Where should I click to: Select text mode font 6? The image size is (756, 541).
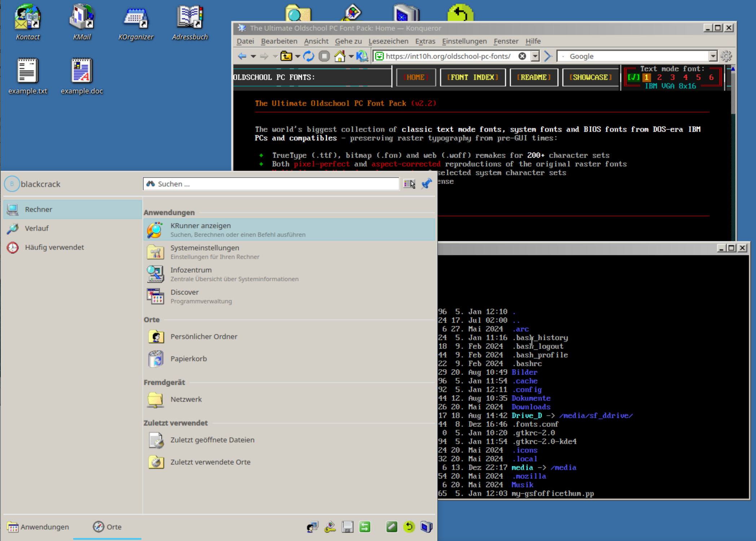click(x=711, y=77)
